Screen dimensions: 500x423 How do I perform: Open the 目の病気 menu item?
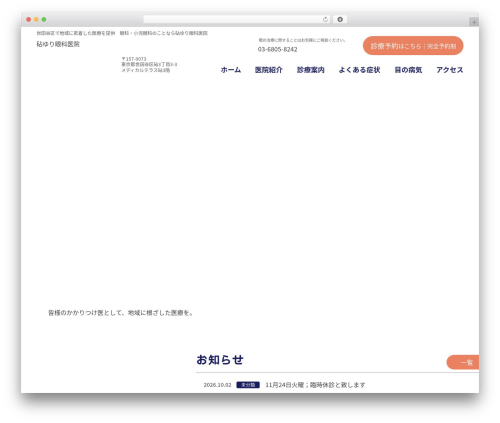pyautogui.click(x=408, y=70)
